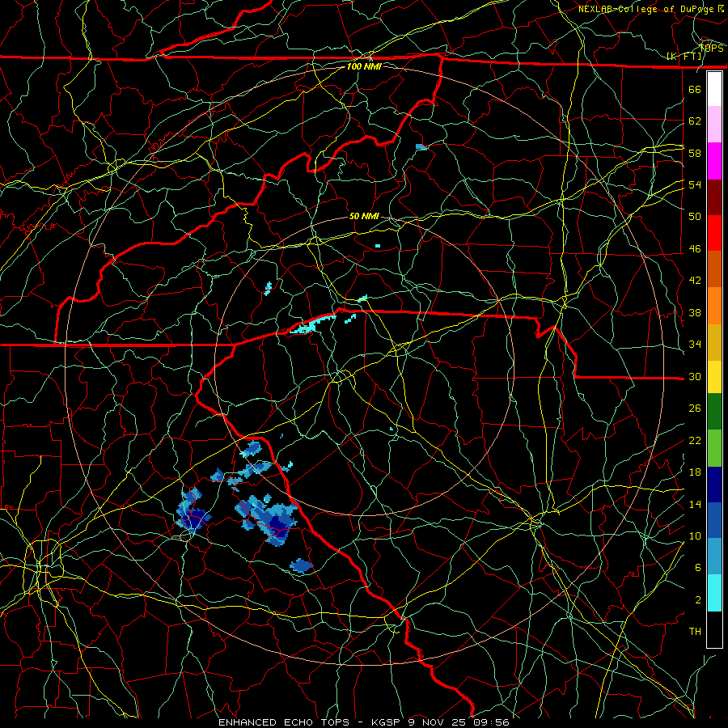The height and width of the screenshot is (728, 728).
Task: Click the isolated blue echo south of clusters
Action: pos(302,565)
